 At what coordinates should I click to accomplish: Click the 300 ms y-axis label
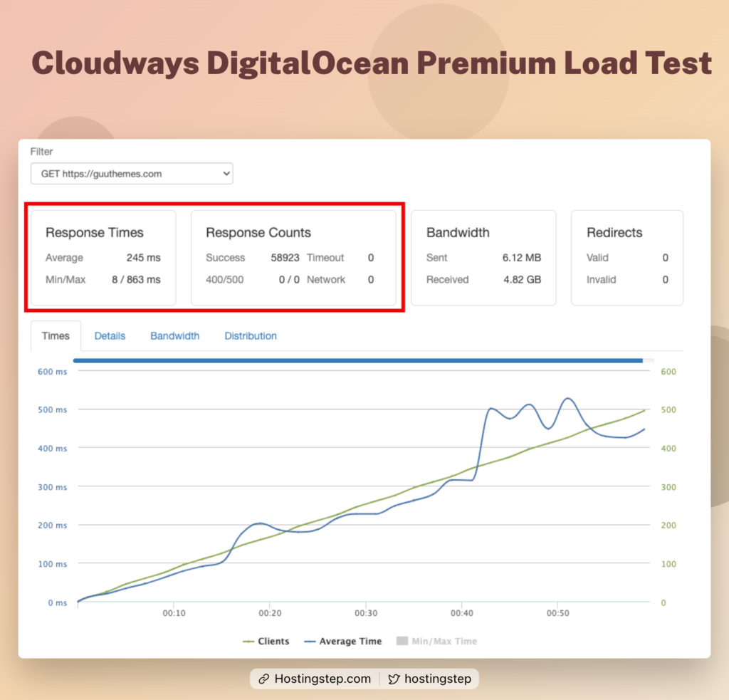tap(52, 487)
